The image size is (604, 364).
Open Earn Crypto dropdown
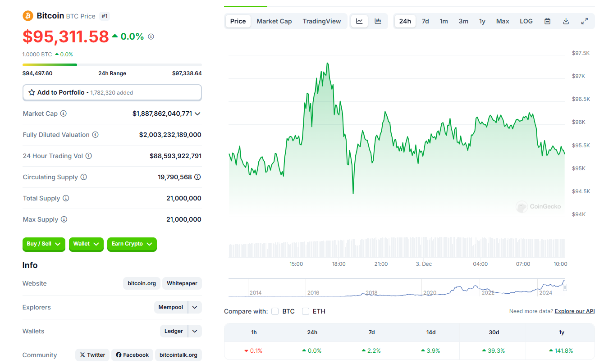click(x=132, y=244)
